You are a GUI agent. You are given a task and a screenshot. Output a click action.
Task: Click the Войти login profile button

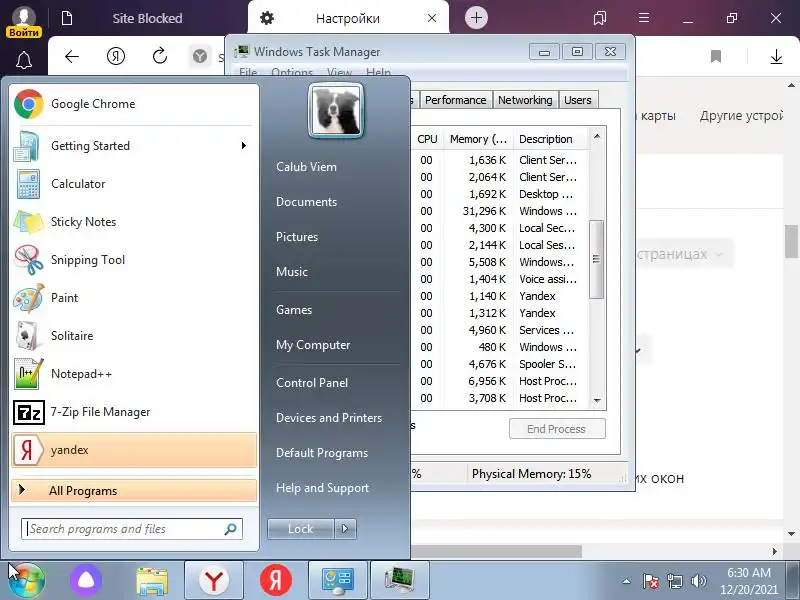tap(23, 20)
